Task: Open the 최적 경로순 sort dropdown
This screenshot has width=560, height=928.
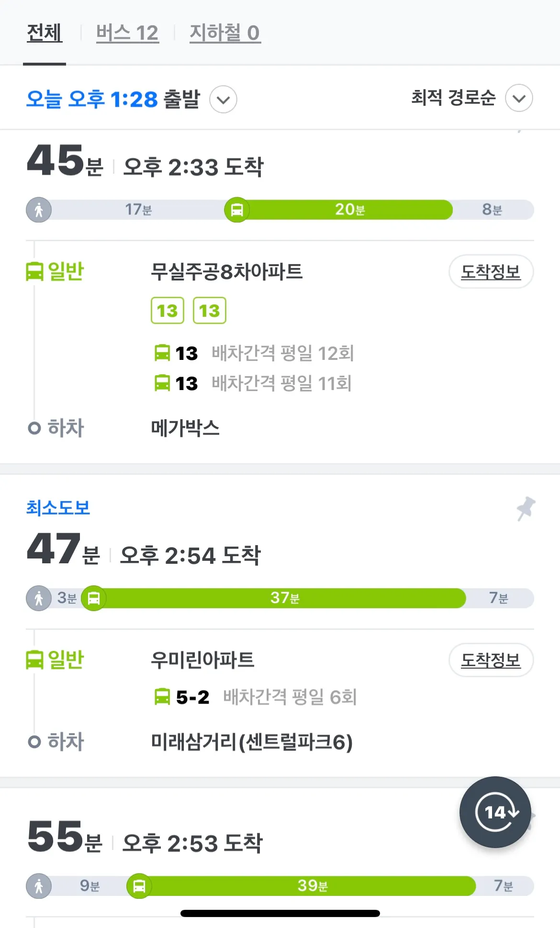Action: tap(471, 98)
